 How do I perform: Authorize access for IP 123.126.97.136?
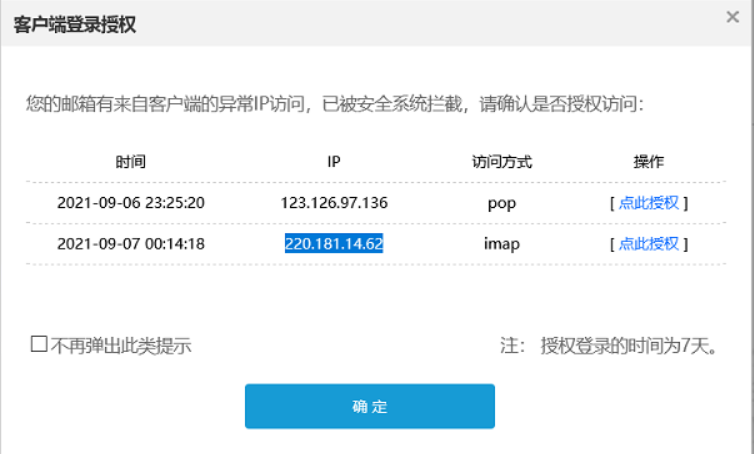pos(648,203)
